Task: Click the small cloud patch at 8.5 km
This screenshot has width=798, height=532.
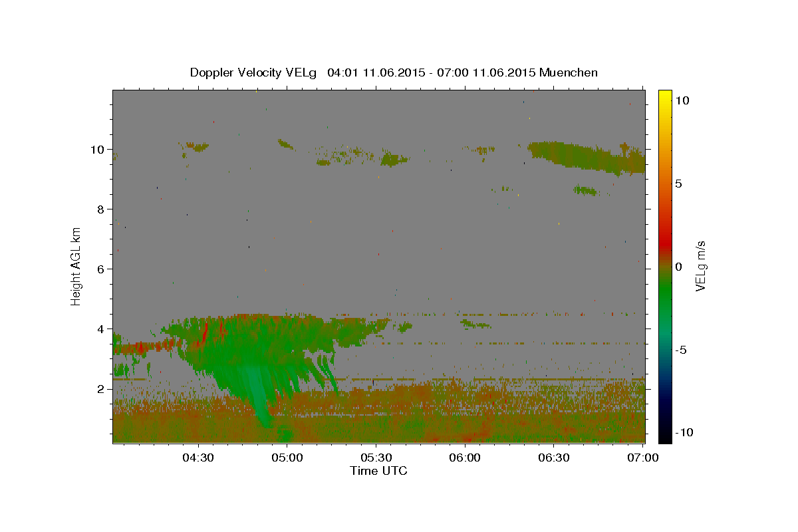Action: click(587, 191)
